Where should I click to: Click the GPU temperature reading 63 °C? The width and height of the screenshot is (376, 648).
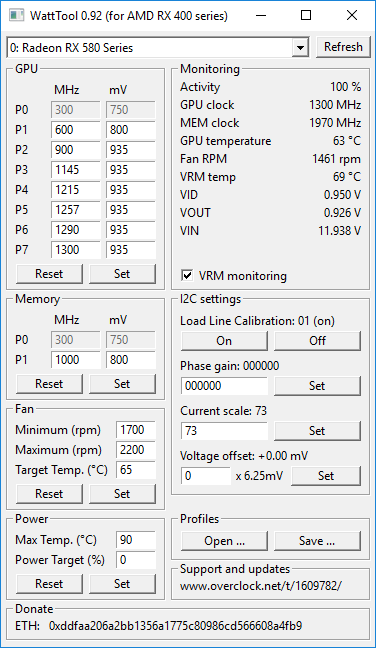347,141
